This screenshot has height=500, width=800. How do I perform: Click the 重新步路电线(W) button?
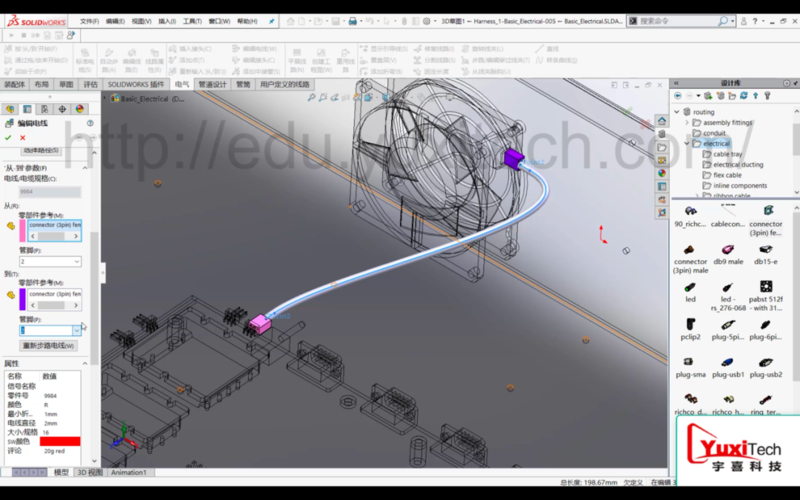[48, 346]
